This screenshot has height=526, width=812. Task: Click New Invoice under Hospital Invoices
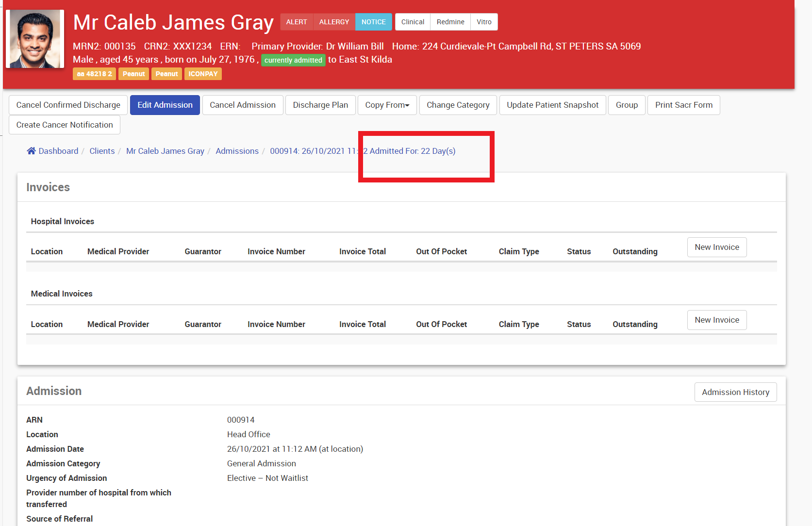(x=716, y=247)
